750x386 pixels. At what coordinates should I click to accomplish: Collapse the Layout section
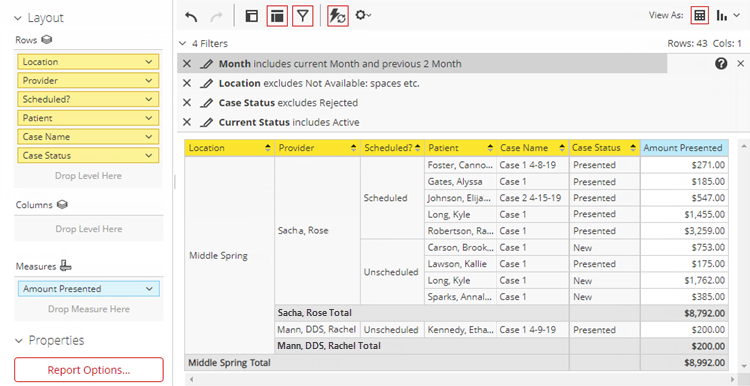point(18,19)
